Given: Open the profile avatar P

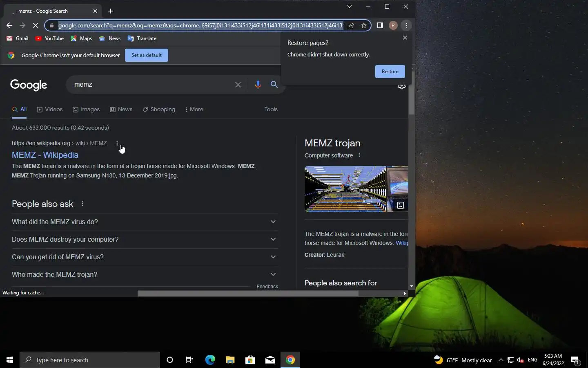Looking at the screenshot, I should coord(393,25).
